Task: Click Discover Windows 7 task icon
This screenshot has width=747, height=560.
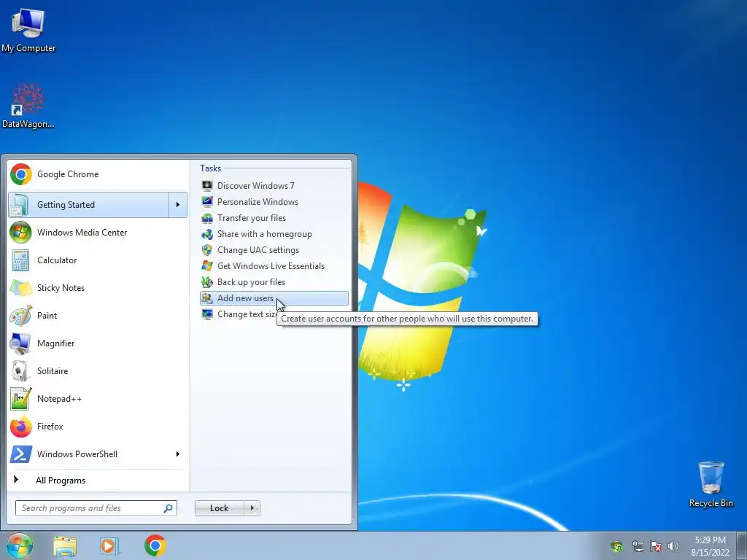Action: [206, 186]
